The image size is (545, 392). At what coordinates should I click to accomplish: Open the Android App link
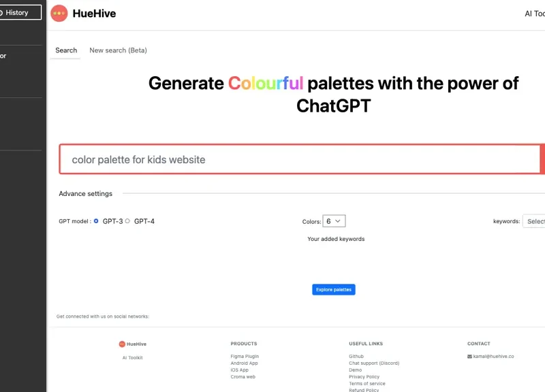244,363
